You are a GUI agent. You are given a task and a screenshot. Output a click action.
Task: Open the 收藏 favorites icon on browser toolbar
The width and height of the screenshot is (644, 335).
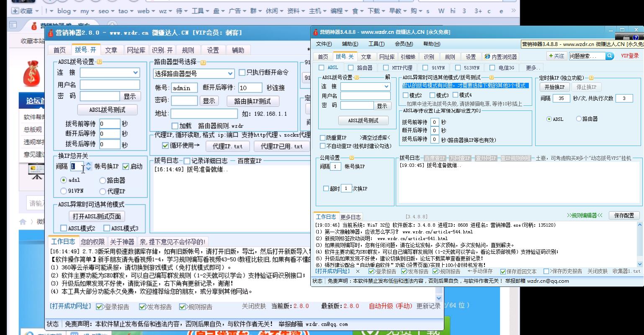[16, 10]
